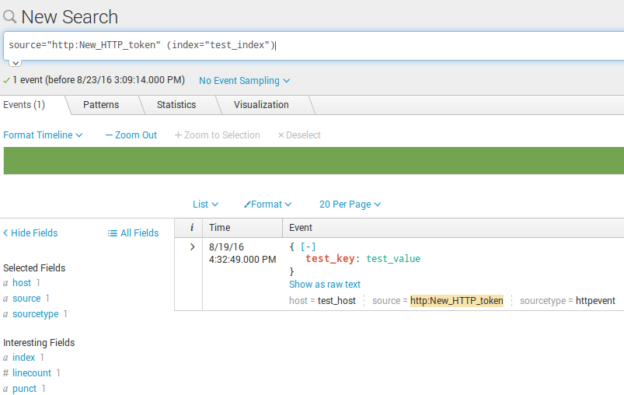Select the sourcetype field in Selected Fields

(35, 314)
